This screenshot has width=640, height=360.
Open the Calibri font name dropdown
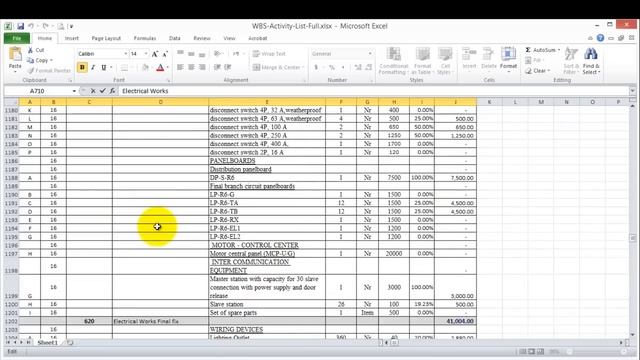(x=125, y=54)
